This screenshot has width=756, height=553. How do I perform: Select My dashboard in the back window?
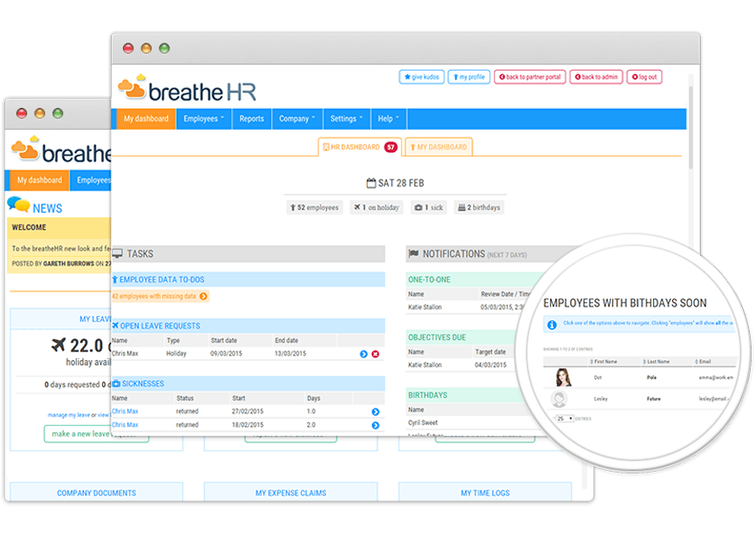pos(40,181)
